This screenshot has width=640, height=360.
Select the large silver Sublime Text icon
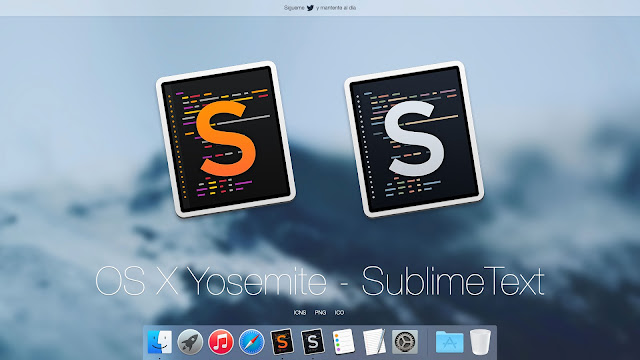(x=414, y=139)
